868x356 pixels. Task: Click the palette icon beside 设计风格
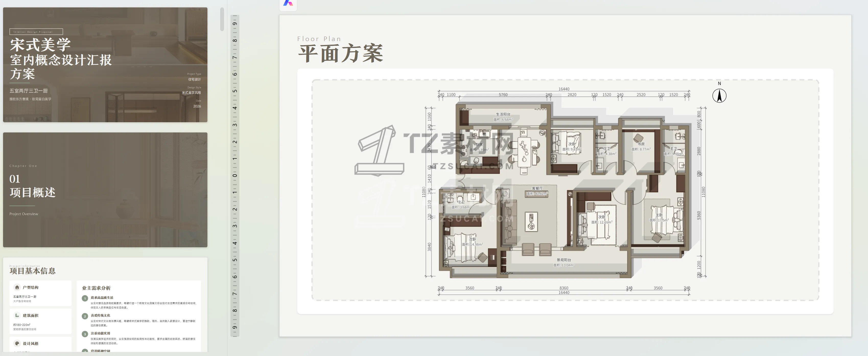[17, 343]
